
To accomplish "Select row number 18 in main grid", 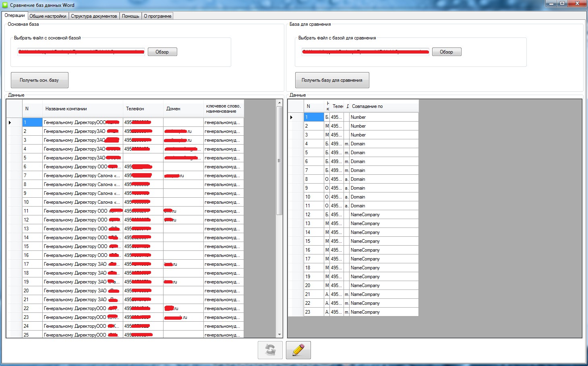I will [32, 273].
